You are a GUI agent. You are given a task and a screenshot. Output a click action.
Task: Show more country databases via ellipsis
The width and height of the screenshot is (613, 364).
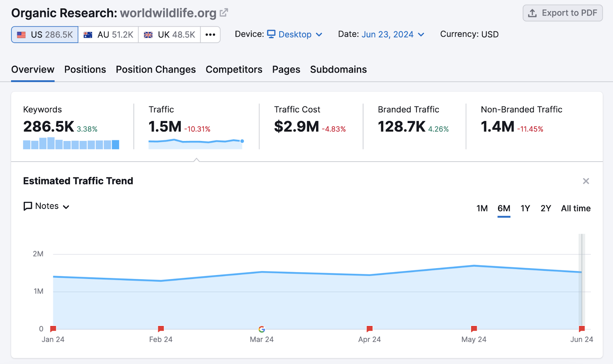[210, 34]
